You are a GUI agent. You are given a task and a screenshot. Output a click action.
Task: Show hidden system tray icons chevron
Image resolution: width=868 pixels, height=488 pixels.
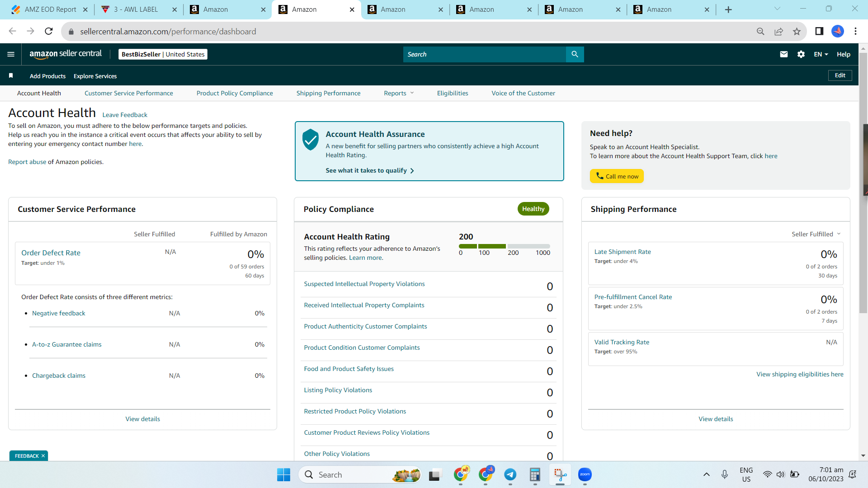(x=707, y=474)
